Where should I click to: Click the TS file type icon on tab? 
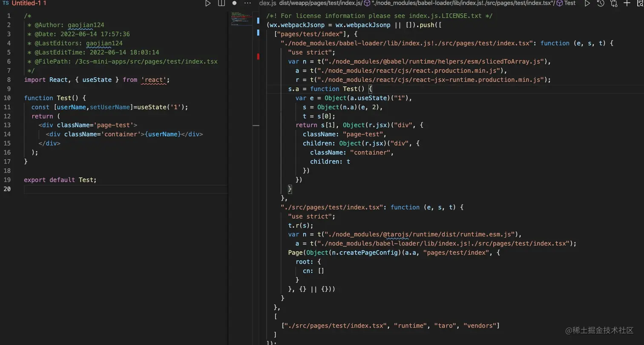(6, 3)
